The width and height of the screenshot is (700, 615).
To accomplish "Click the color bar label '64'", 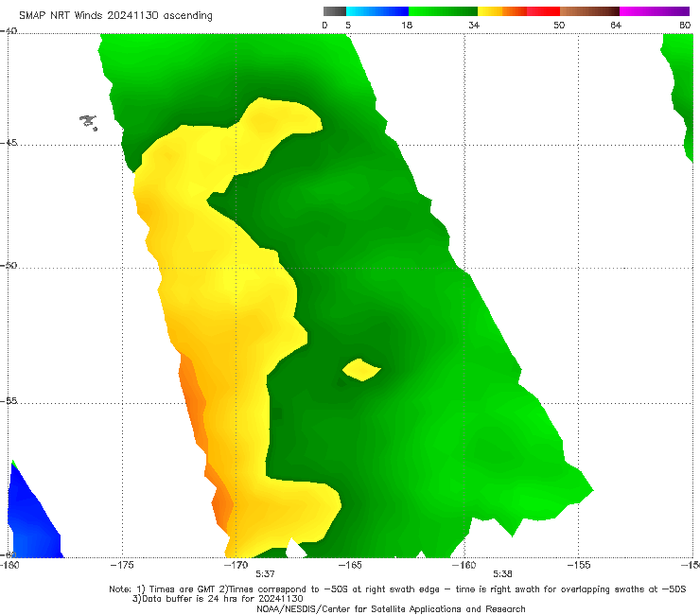I will [x=616, y=25].
